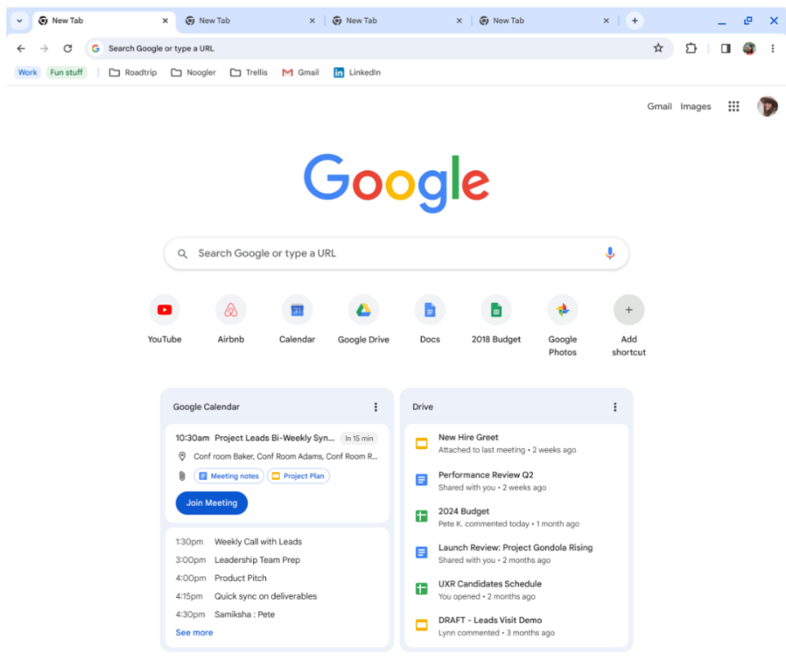Open the Extensions puzzle icon

click(x=691, y=48)
